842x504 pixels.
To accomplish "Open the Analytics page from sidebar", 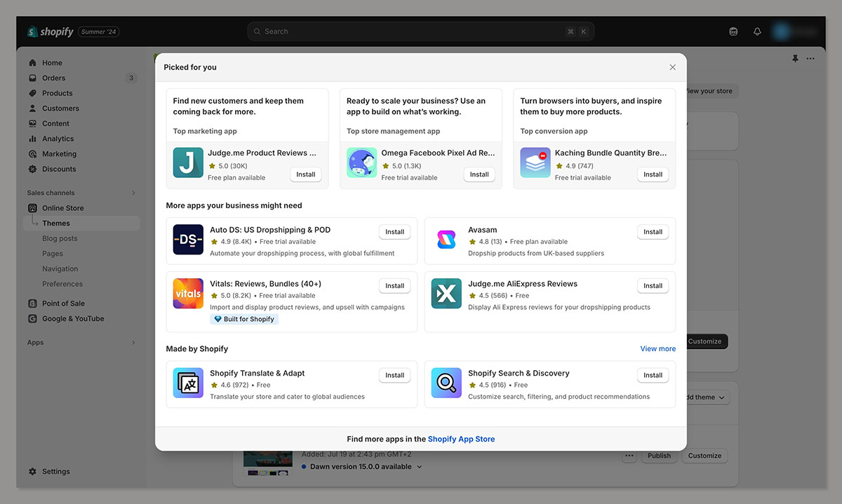I will point(58,139).
